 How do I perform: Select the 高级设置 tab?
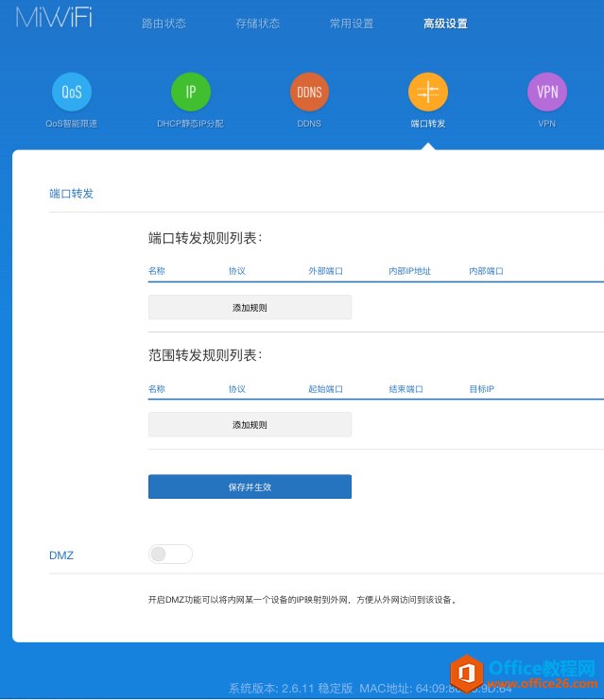coord(445,24)
